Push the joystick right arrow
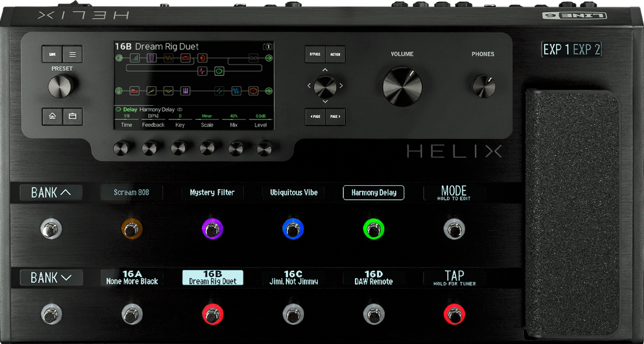This screenshot has height=344, width=644. (341, 86)
